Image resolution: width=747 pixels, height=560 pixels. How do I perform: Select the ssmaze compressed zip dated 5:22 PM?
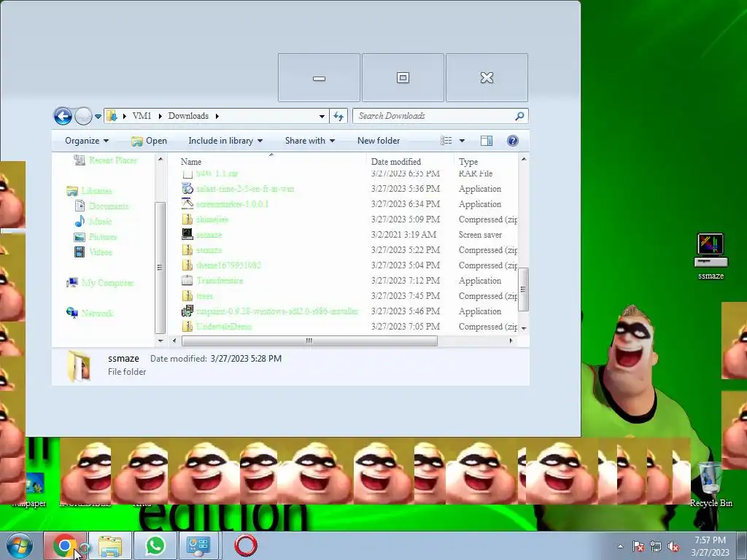point(209,249)
